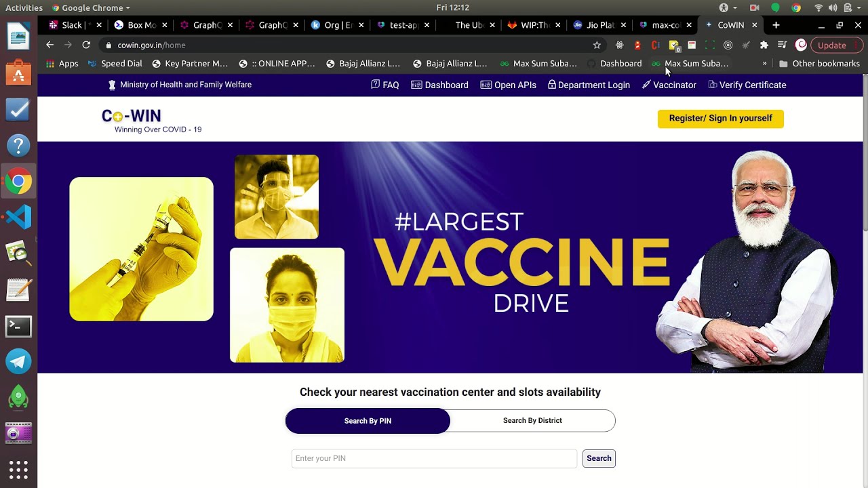Viewport: 868px width, 488px height.
Task: Click the masked woman image
Action: [287, 305]
